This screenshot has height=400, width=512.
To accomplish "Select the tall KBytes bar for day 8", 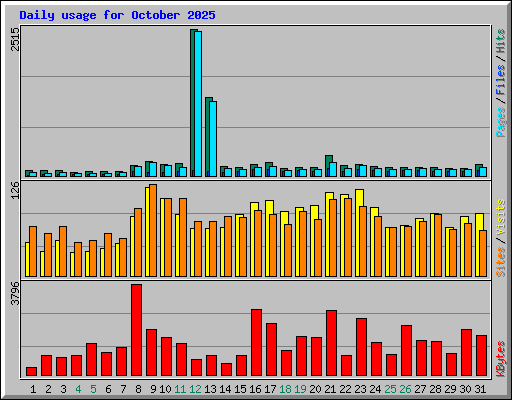I will tap(136, 330).
